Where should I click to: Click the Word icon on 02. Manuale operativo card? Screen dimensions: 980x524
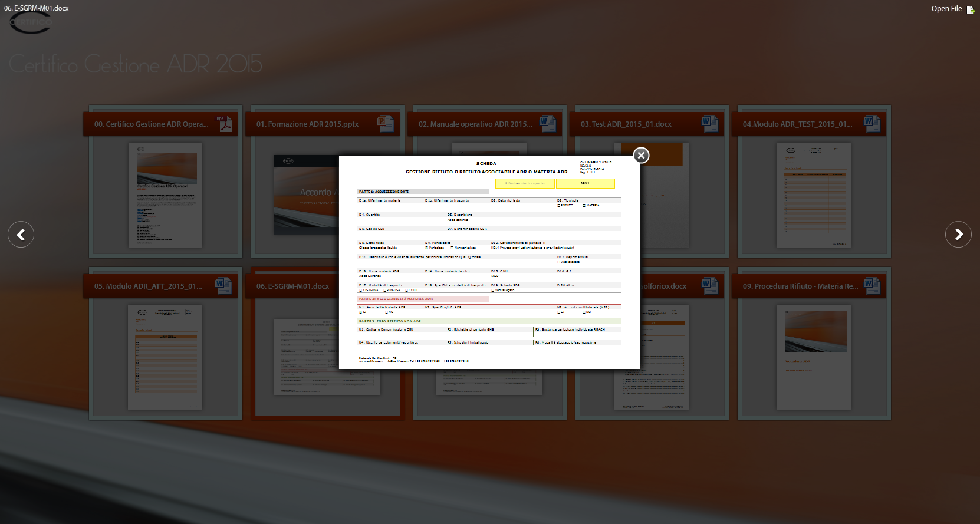coord(547,124)
